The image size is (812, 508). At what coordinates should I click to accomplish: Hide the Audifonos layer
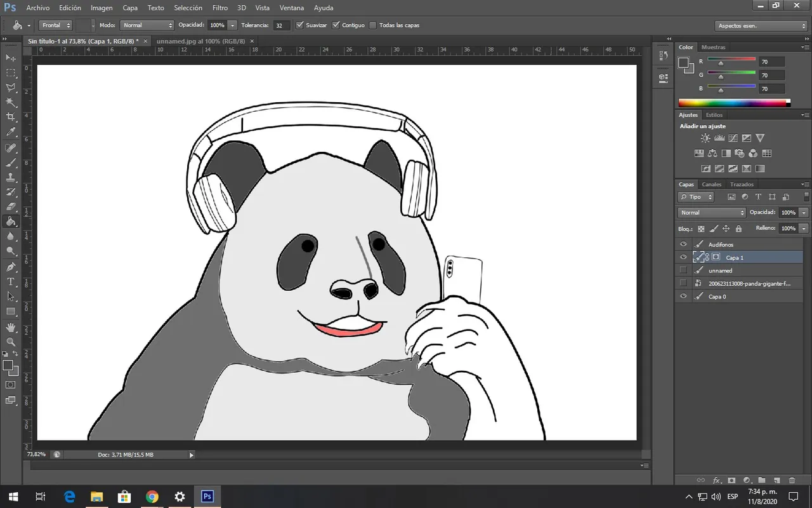[683, 244]
